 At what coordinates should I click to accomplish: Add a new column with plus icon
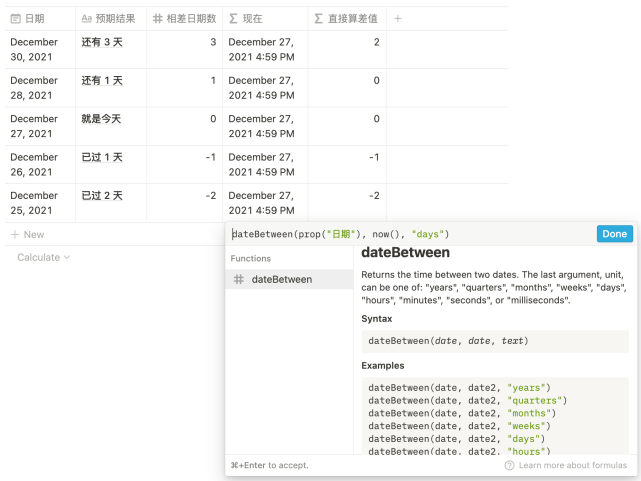[397, 18]
